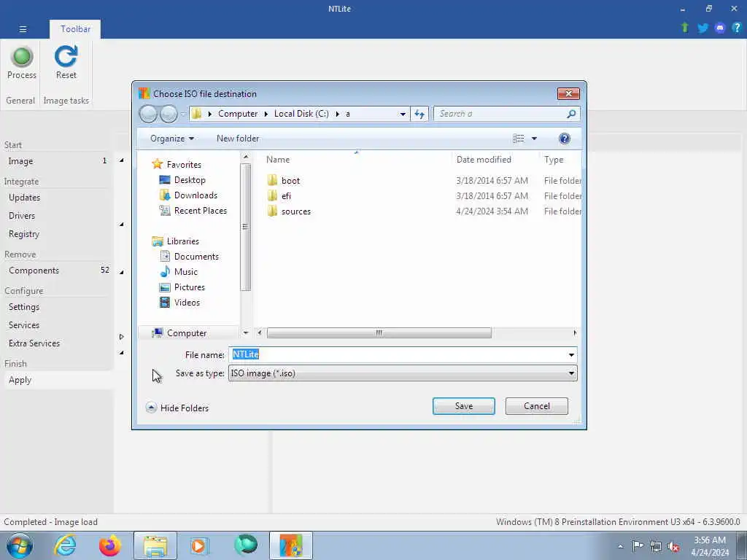Open the Pictures library

click(x=189, y=287)
